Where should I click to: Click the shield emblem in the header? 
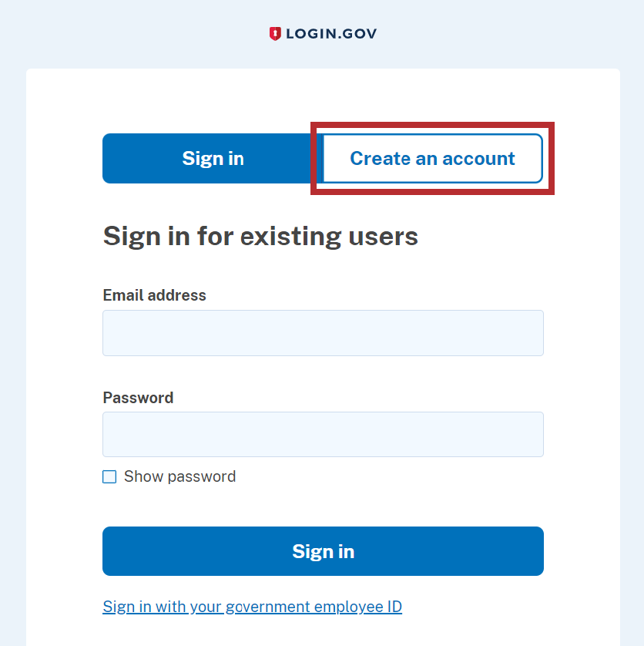277,33
